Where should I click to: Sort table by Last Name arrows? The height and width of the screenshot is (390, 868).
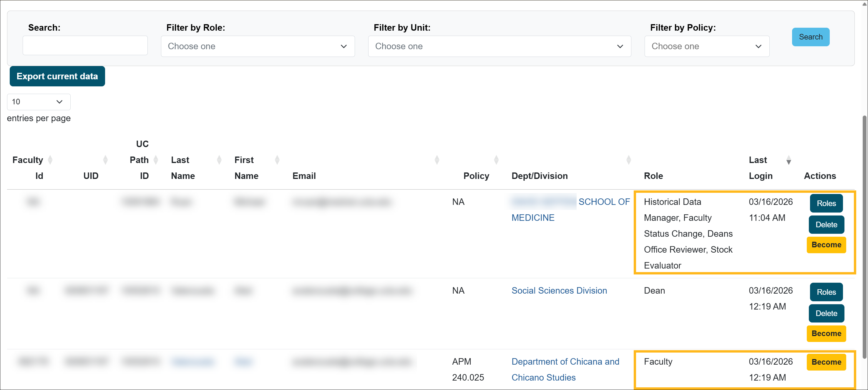[x=219, y=160]
